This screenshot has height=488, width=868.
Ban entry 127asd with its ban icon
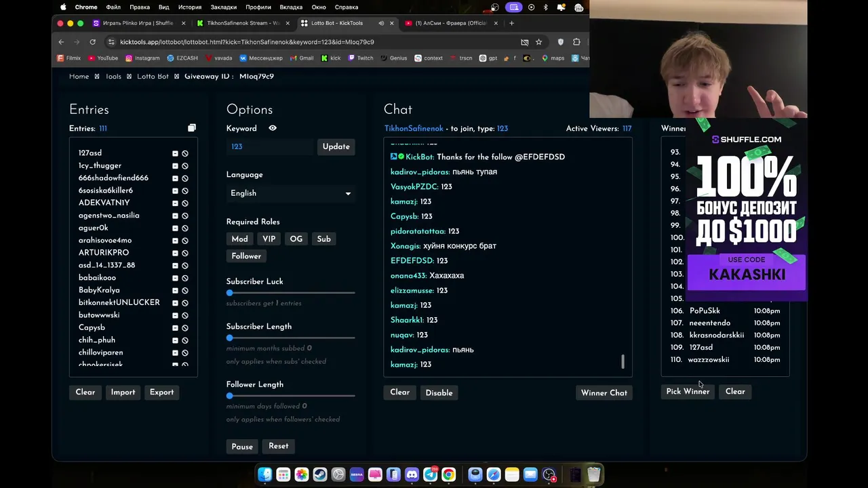[185, 153]
